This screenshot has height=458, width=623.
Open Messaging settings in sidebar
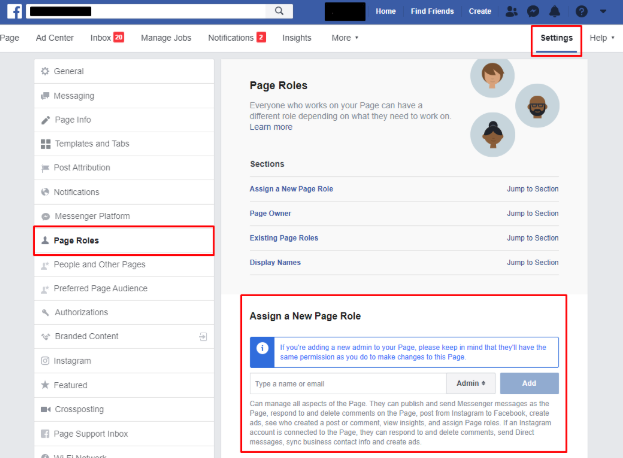pyautogui.click(x=124, y=96)
